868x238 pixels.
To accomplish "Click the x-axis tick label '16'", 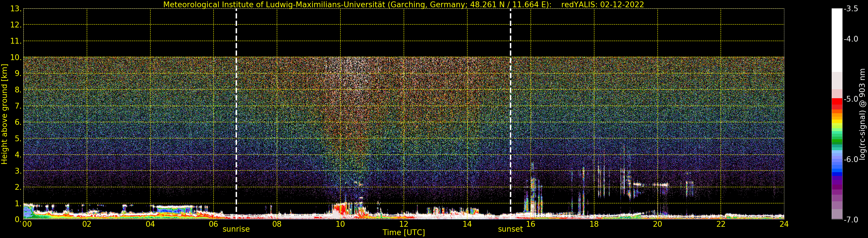I will tap(531, 224).
